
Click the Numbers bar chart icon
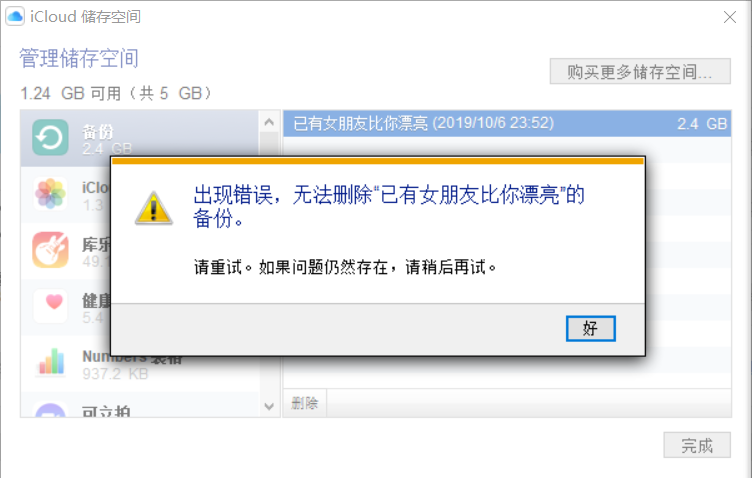[x=51, y=361]
